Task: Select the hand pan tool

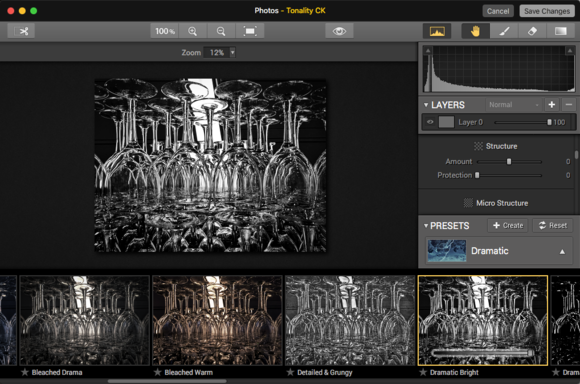Action: (475, 31)
